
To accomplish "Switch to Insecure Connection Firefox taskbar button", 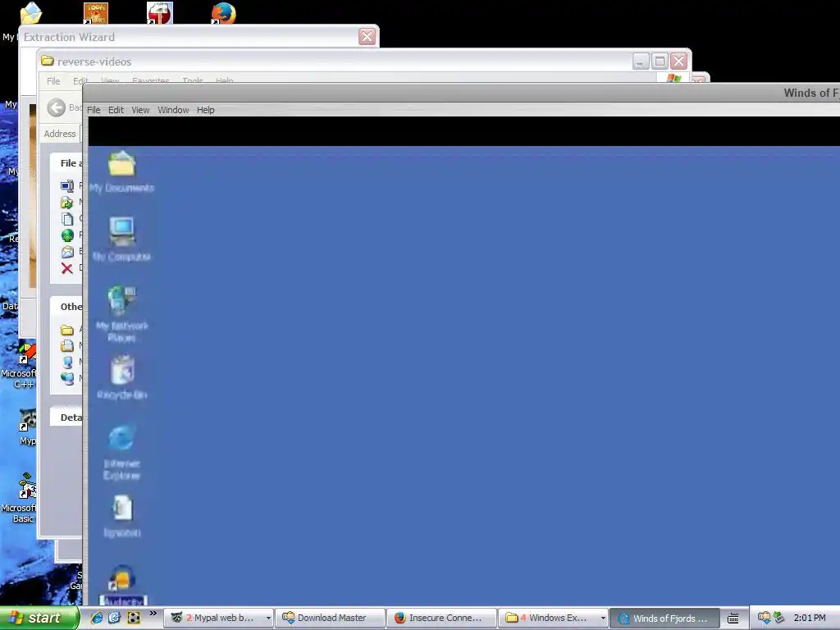I will 441,618.
